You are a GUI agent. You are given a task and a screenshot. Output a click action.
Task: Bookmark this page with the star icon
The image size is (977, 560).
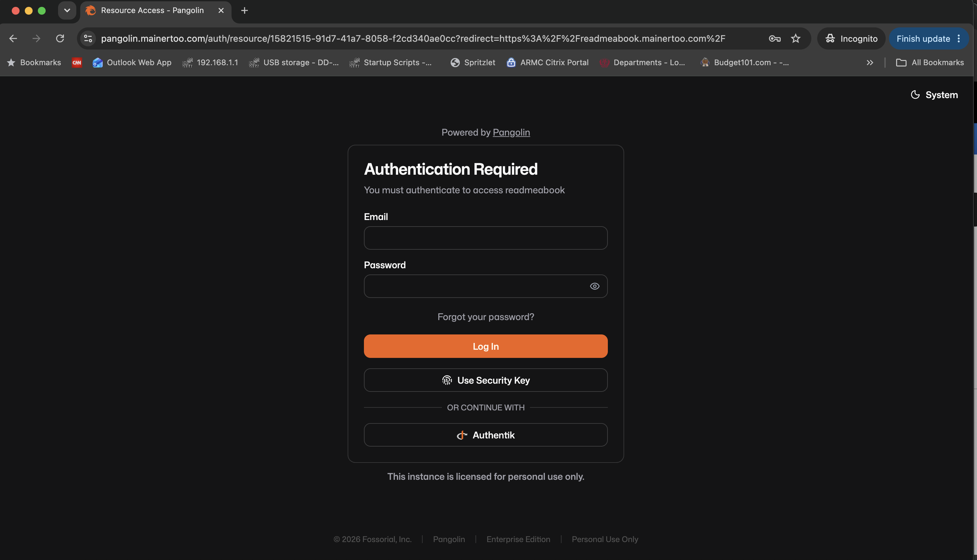795,38
